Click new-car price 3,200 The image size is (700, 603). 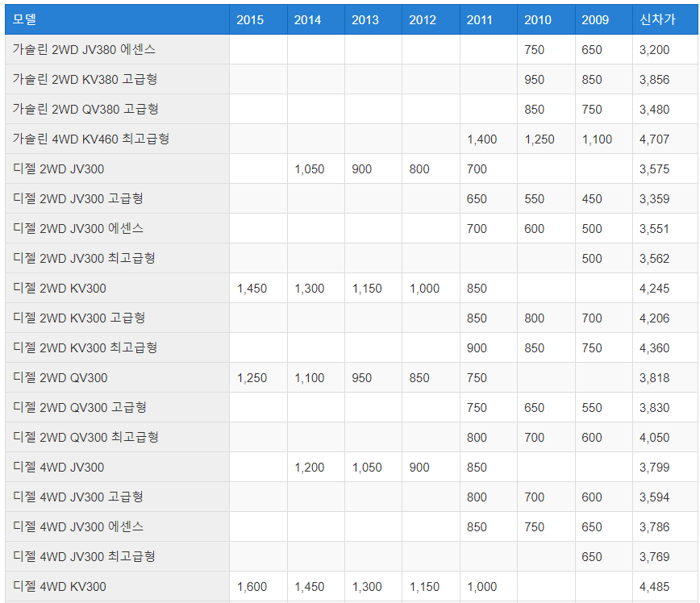click(x=654, y=50)
